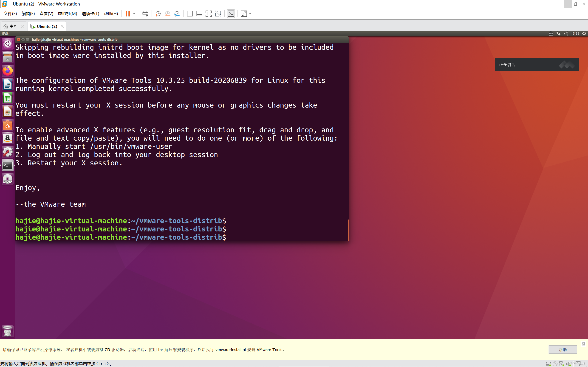Open the snapshot manager
This screenshot has height=367, width=588.
[x=177, y=14]
